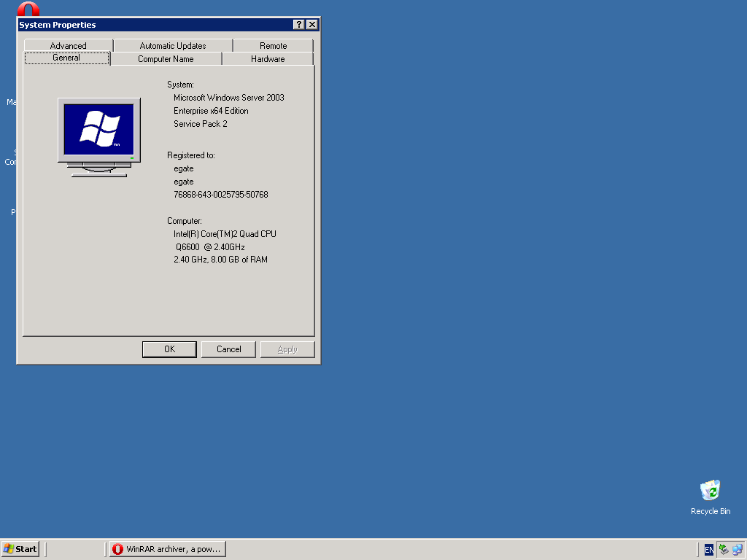Click the Intel(R) Core(TM)2 Quad CPU text
Image resolution: width=747 pixels, height=560 pixels.
coord(225,234)
